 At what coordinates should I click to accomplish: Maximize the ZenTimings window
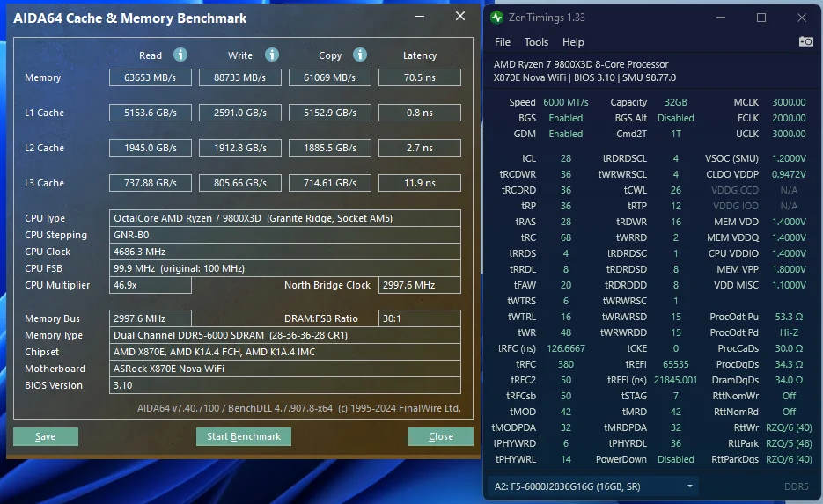coord(761,18)
